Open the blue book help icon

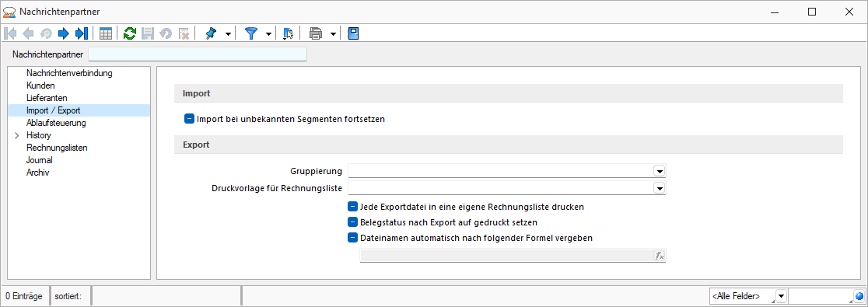(x=353, y=33)
